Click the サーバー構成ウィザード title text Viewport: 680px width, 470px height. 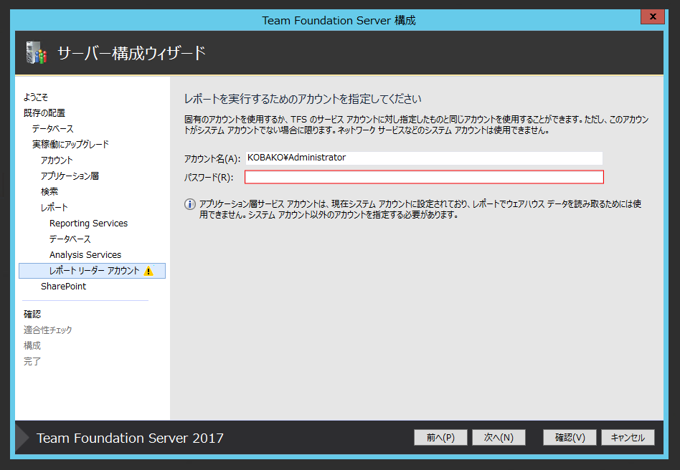[131, 53]
